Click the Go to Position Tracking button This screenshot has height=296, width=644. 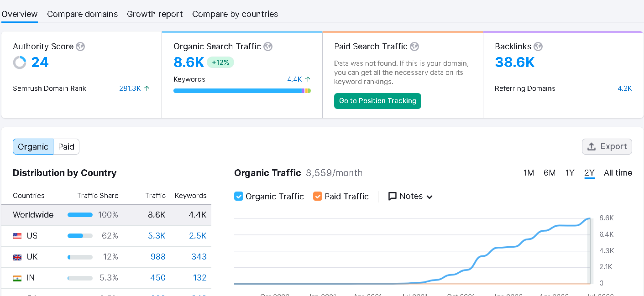pyautogui.click(x=377, y=101)
